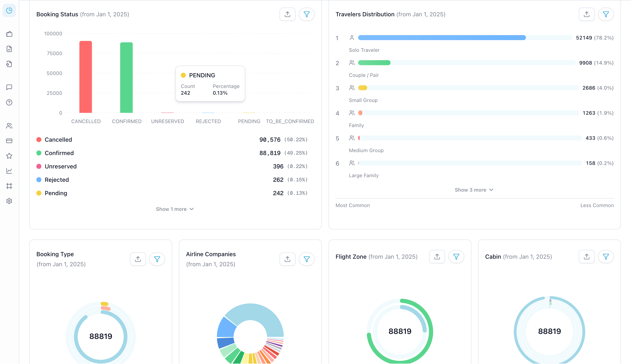Export the Booking Status chart
The height and width of the screenshot is (364, 631).
click(x=287, y=14)
